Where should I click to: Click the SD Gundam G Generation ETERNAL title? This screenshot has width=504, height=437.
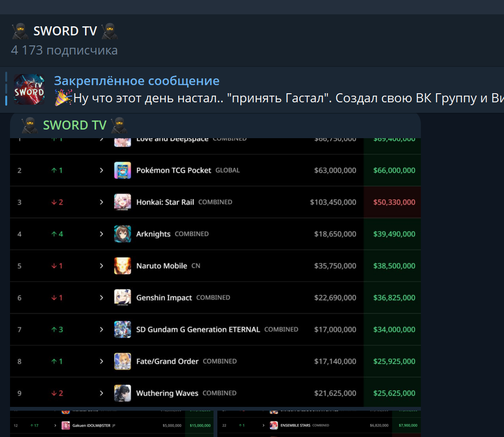pyautogui.click(x=198, y=329)
